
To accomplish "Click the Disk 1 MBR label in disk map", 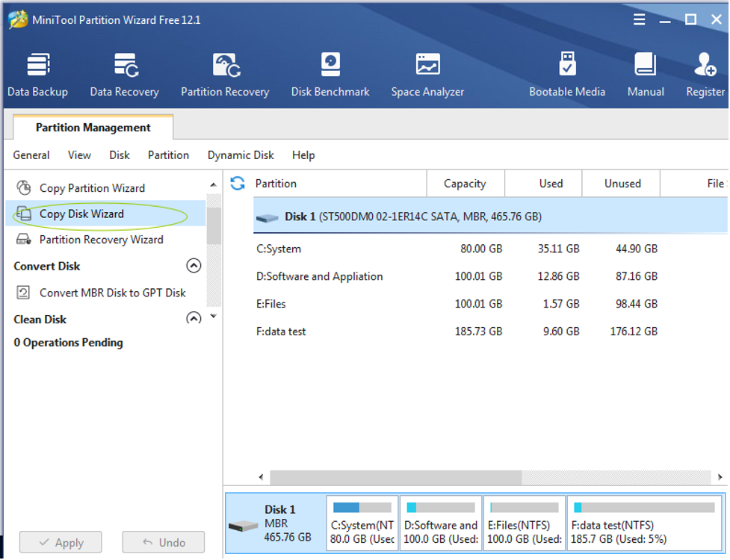I will pos(287,523).
